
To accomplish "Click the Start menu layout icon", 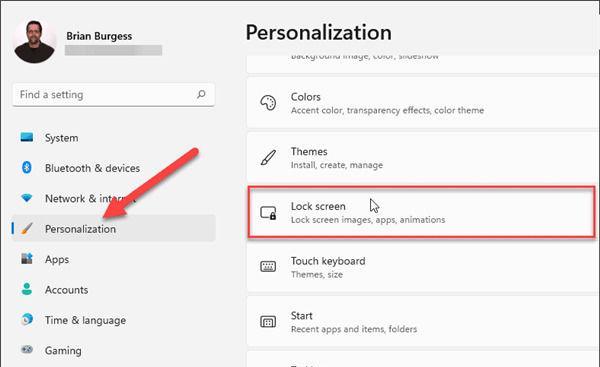I will (x=268, y=321).
